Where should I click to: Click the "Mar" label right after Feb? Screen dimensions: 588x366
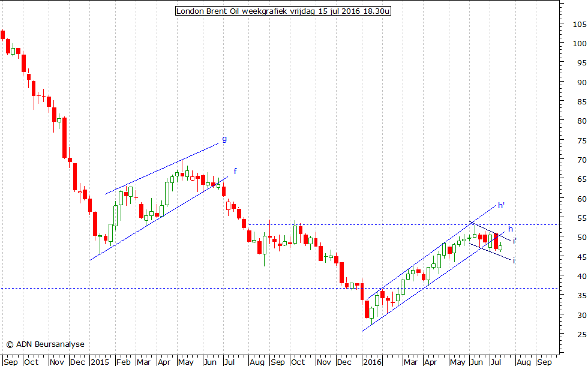143,362
